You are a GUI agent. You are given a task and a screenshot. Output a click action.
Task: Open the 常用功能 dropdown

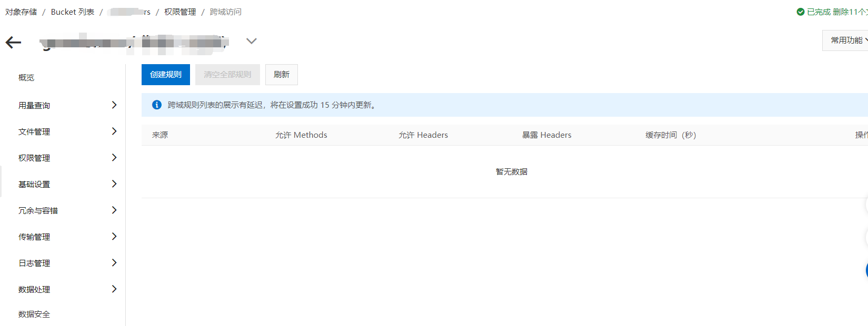(845, 40)
